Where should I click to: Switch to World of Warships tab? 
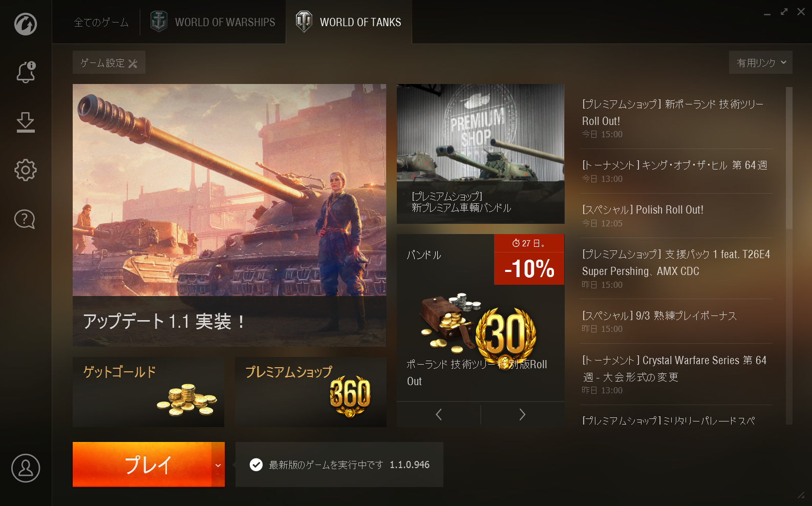213,22
